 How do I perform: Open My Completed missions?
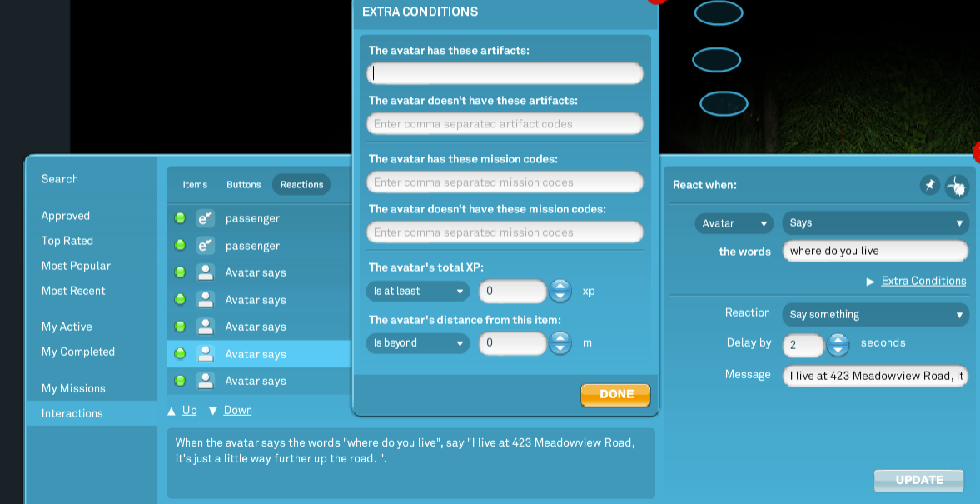78,352
